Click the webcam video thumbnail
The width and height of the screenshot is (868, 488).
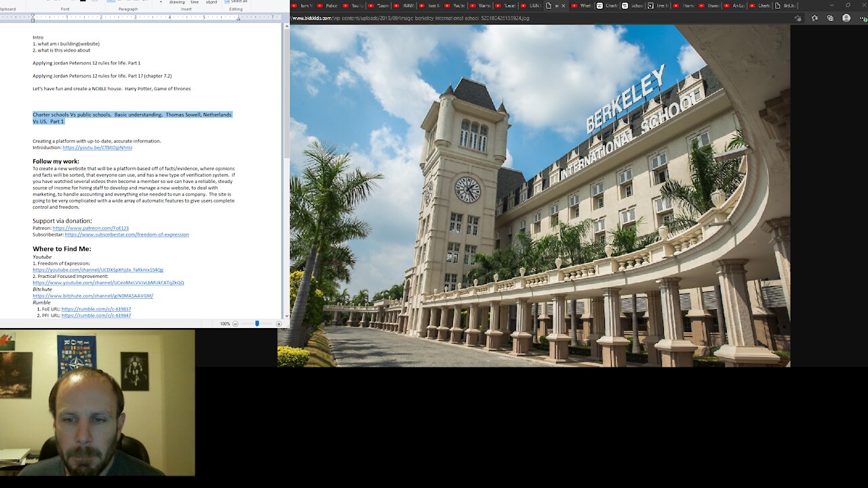click(x=98, y=403)
